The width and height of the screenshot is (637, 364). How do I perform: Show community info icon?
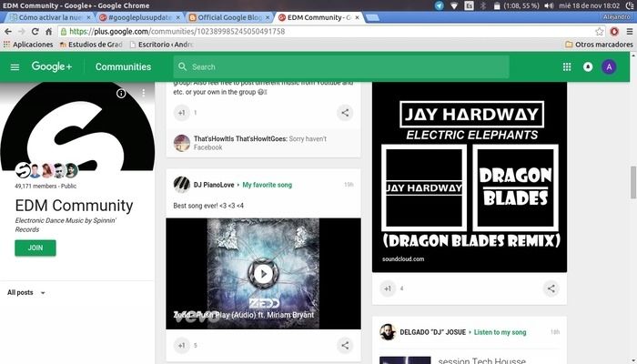[x=121, y=94]
